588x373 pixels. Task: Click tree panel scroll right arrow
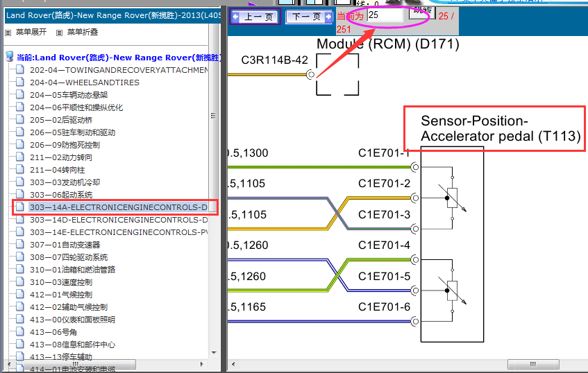coord(202,364)
